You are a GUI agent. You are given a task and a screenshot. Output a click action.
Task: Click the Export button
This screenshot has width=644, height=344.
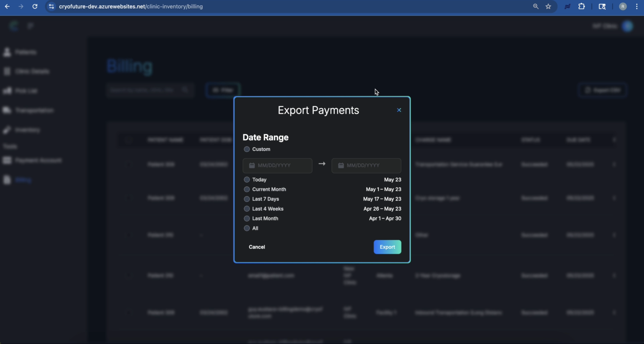click(387, 247)
